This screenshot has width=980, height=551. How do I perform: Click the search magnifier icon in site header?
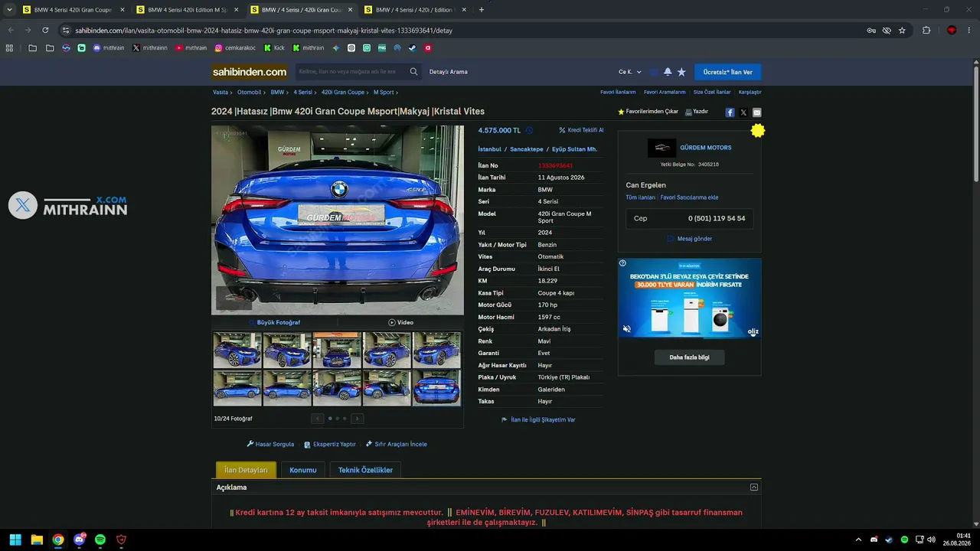pos(413,72)
